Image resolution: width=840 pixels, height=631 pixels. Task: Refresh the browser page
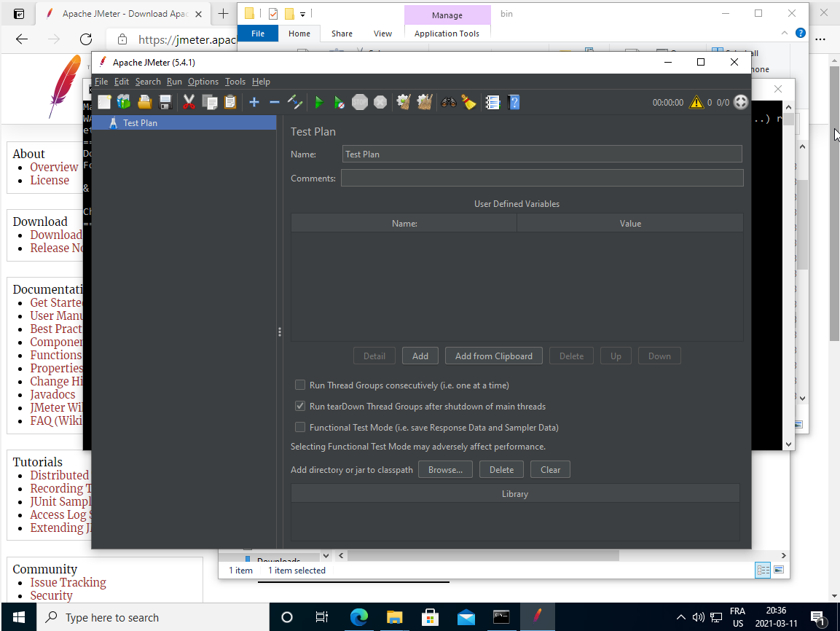86,39
